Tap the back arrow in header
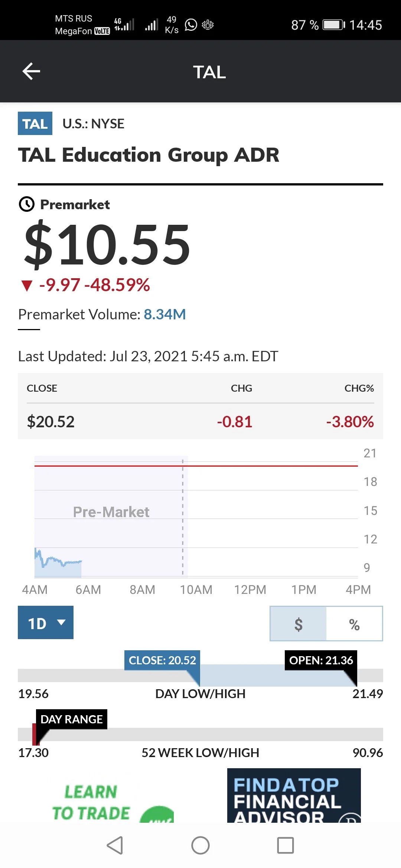Screen dimensions: 401x868 [31, 71]
